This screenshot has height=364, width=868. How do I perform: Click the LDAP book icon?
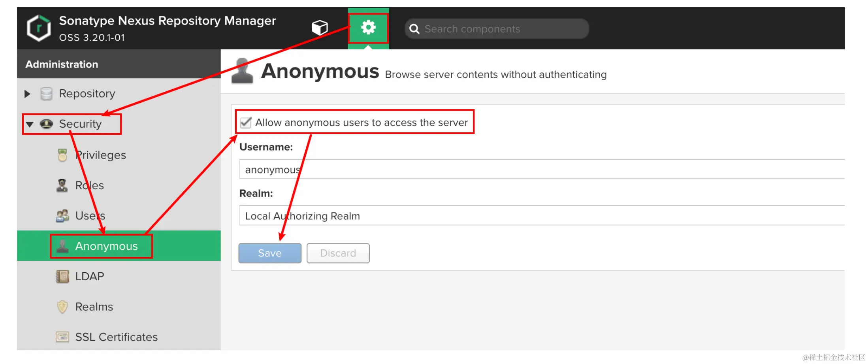(x=62, y=276)
